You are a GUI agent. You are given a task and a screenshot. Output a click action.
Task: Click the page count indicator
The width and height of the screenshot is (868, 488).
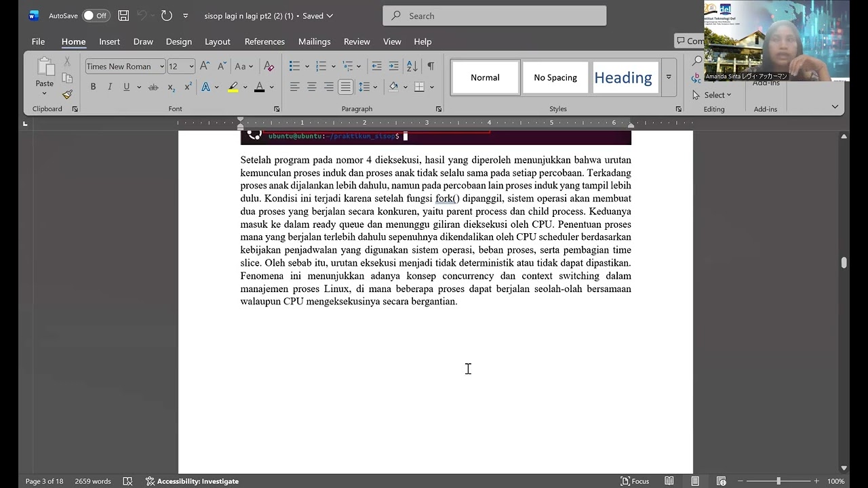44,481
